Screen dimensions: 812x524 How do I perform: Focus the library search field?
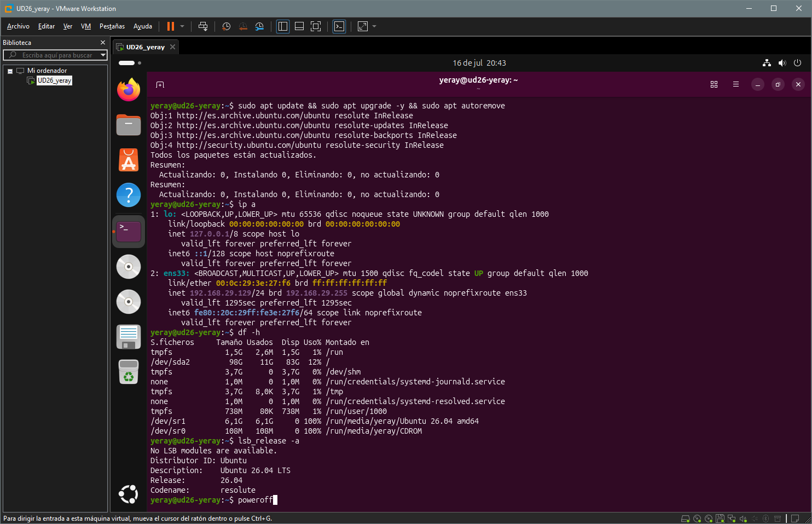[55, 55]
